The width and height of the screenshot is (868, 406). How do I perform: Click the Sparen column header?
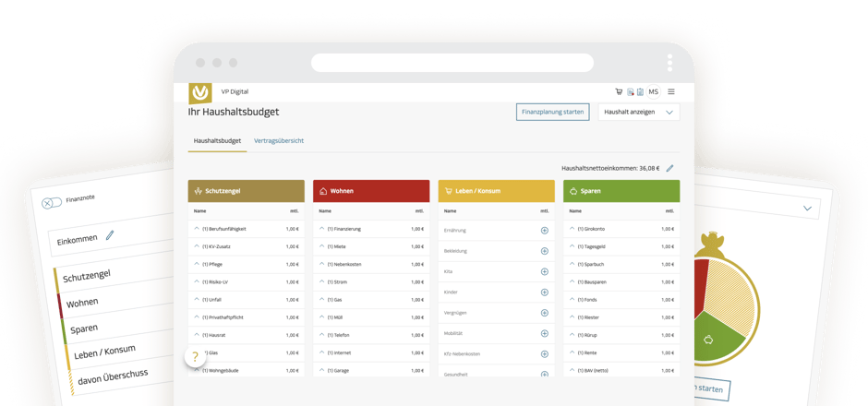click(621, 191)
